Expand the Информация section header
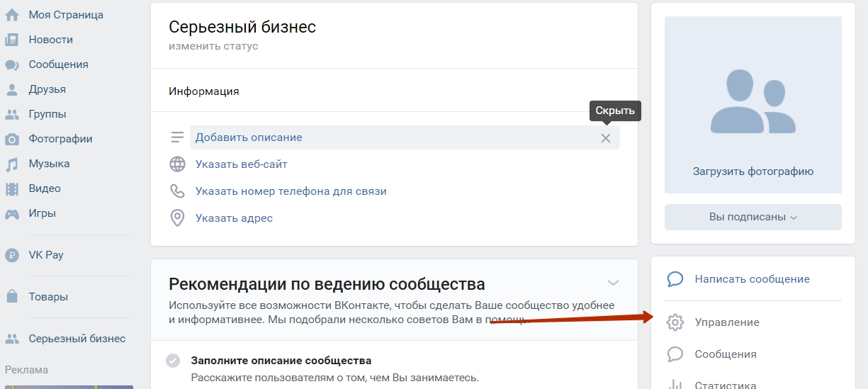The width and height of the screenshot is (868, 389). pyautogui.click(x=204, y=91)
